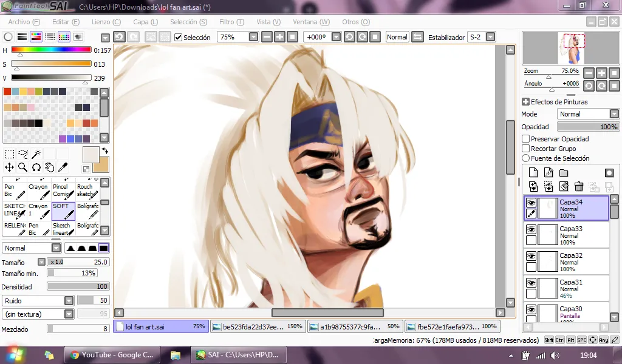Select the lasso tool
622x364 pixels.
pyautogui.click(x=23, y=154)
